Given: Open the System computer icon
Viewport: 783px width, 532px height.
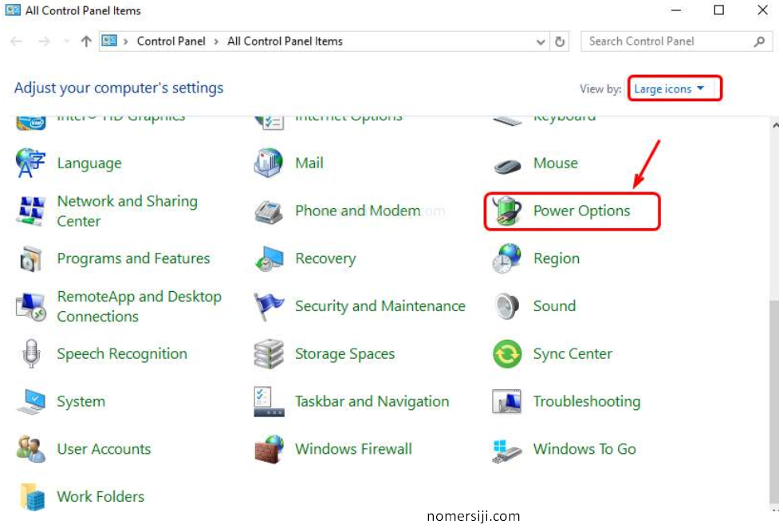Looking at the screenshot, I should point(30,402).
